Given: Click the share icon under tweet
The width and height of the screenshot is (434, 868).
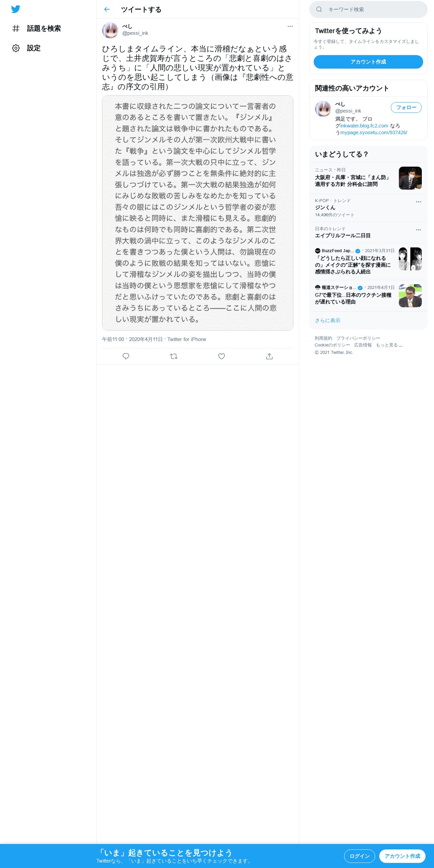Looking at the screenshot, I should coord(269,356).
